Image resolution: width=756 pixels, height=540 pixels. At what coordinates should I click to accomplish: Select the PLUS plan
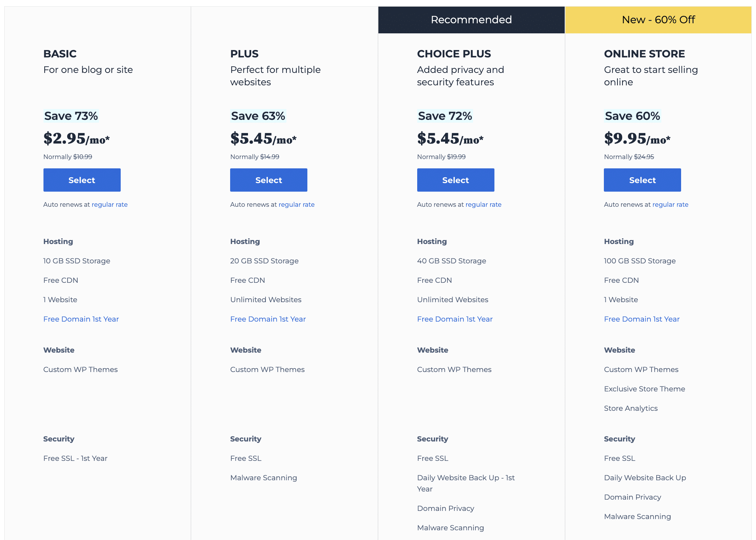pyautogui.click(x=269, y=179)
